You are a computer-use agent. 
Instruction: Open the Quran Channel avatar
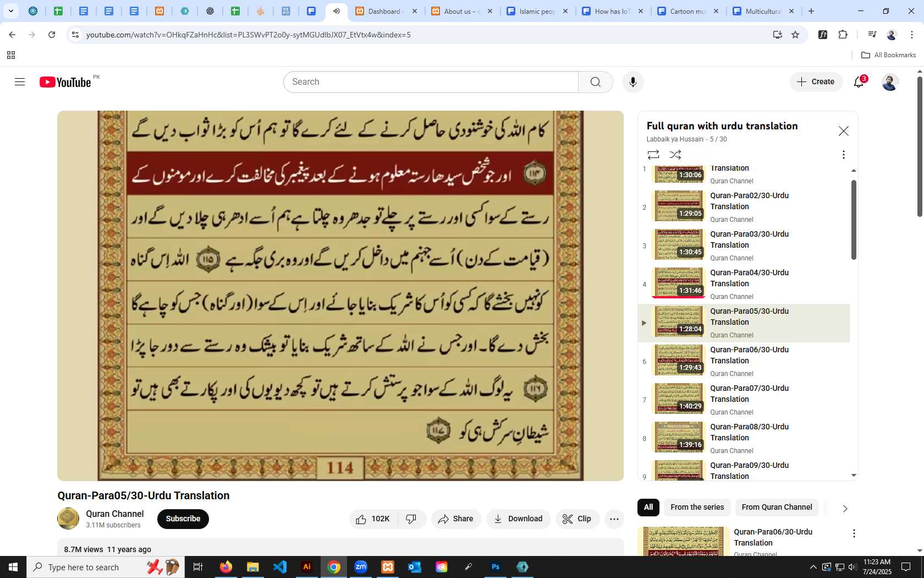(68, 519)
